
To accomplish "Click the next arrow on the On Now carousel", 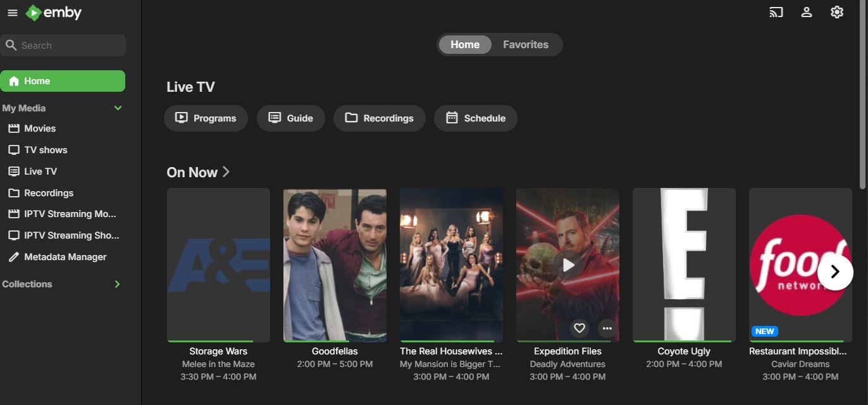I will (x=835, y=271).
